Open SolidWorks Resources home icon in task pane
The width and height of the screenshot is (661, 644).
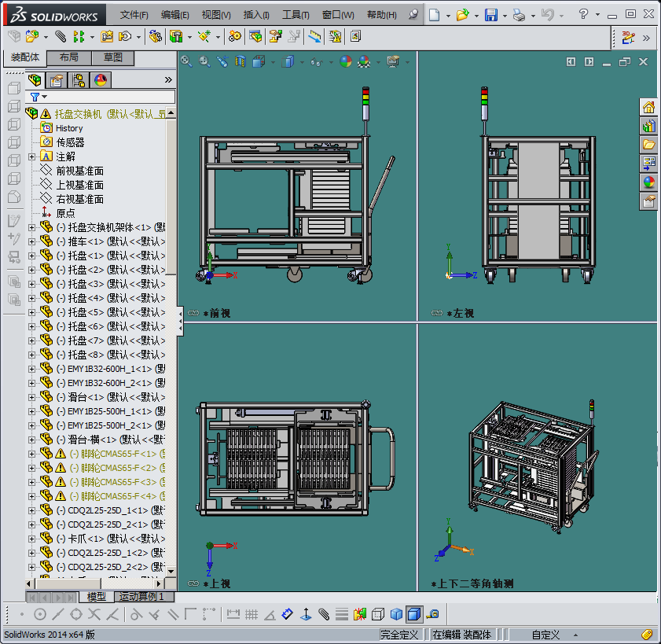(x=648, y=108)
